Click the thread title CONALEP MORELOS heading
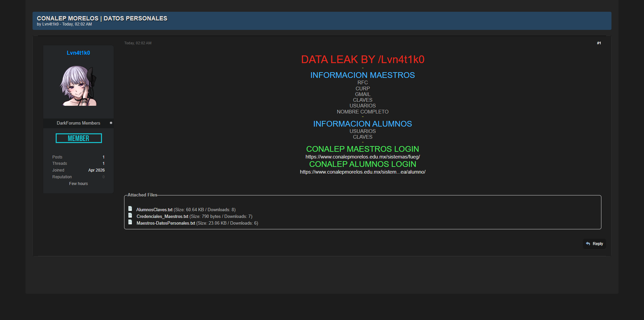 point(102,18)
